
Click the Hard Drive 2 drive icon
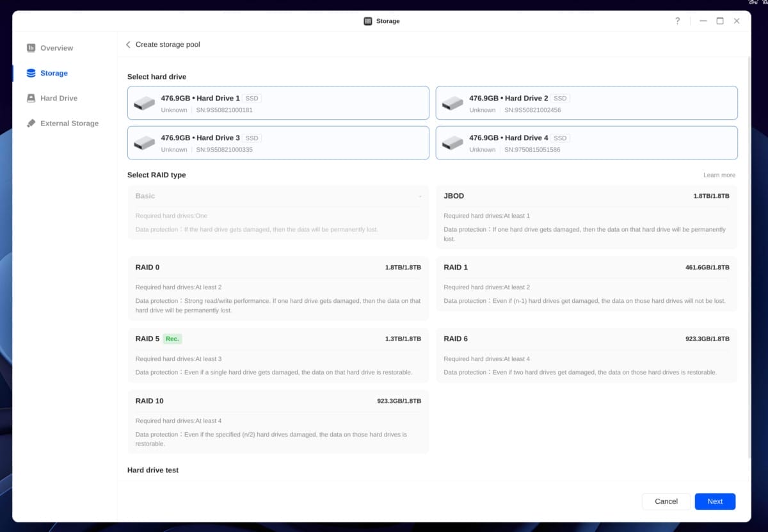[452, 103]
